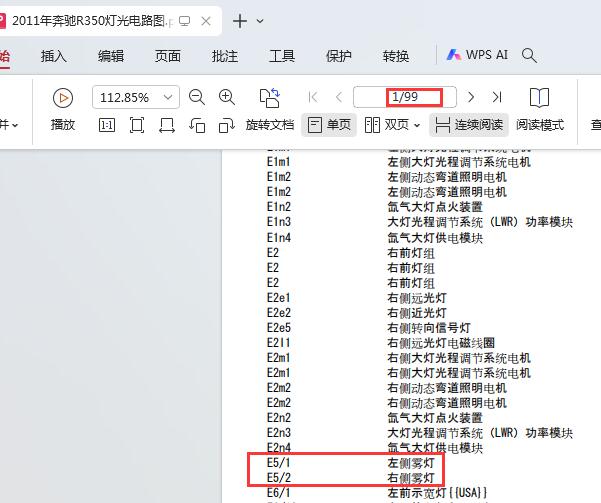Click the Play slideshow icon

[63, 97]
